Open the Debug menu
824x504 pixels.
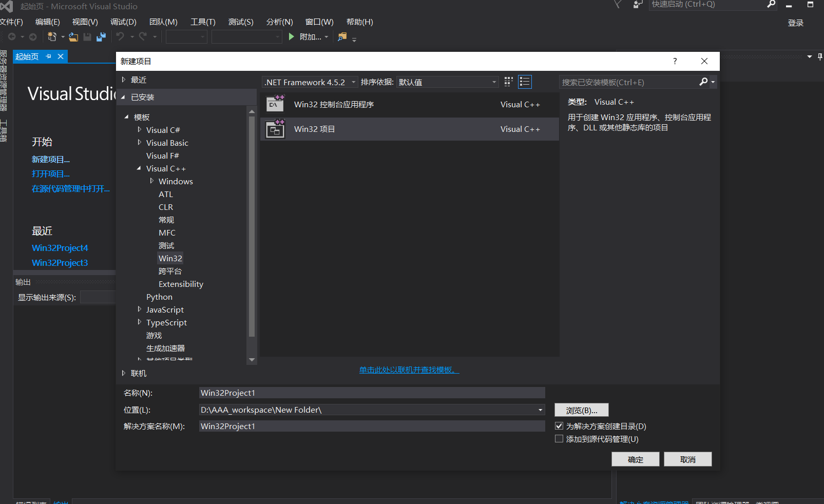pyautogui.click(x=124, y=22)
